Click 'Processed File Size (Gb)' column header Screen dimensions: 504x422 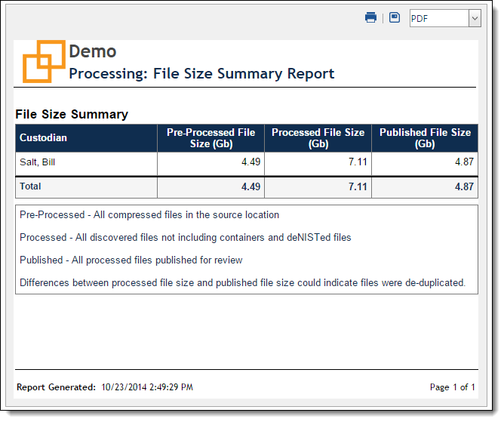[x=318, y=138]
